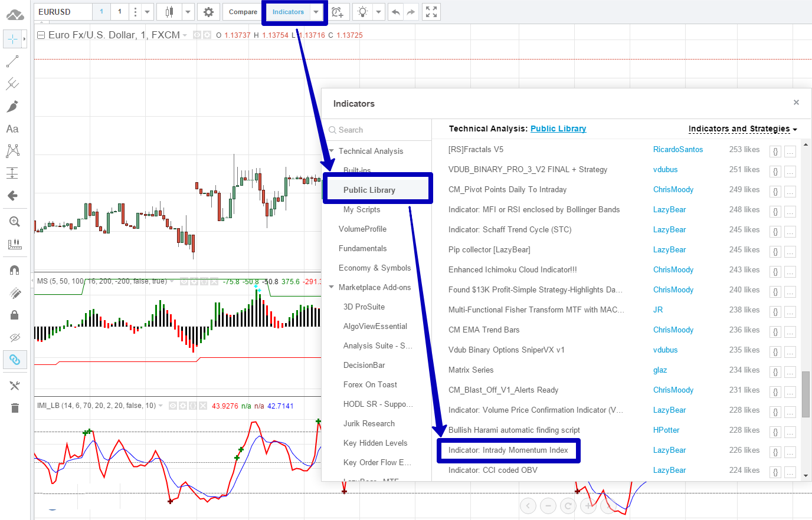Open Indicators and Strategies filter dropdown
This screenshot has height=520, width=812.
coord(742,129)
